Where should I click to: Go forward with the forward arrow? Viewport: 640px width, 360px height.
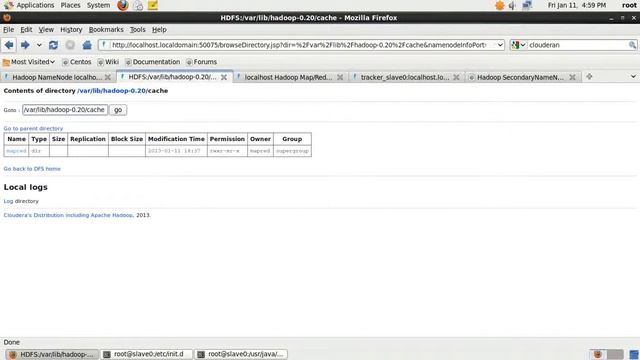click(x=25, y=45)
